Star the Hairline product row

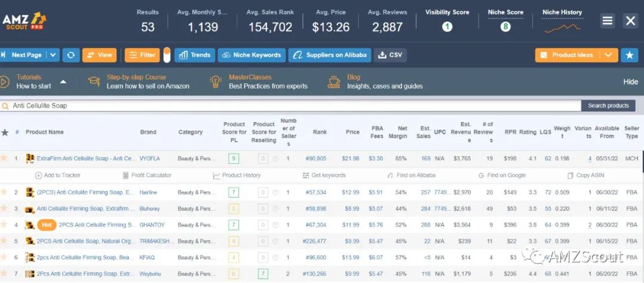(x=4, y=192)
